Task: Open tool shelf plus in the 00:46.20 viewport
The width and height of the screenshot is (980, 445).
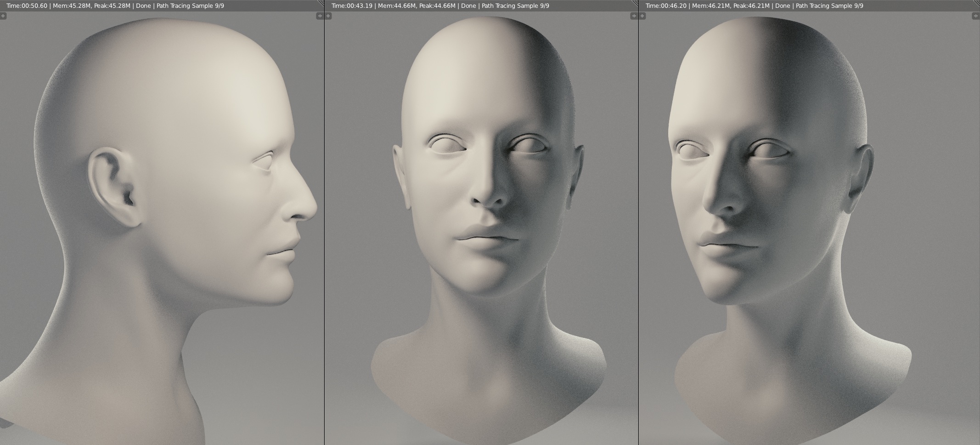Action: coord(642,16)
